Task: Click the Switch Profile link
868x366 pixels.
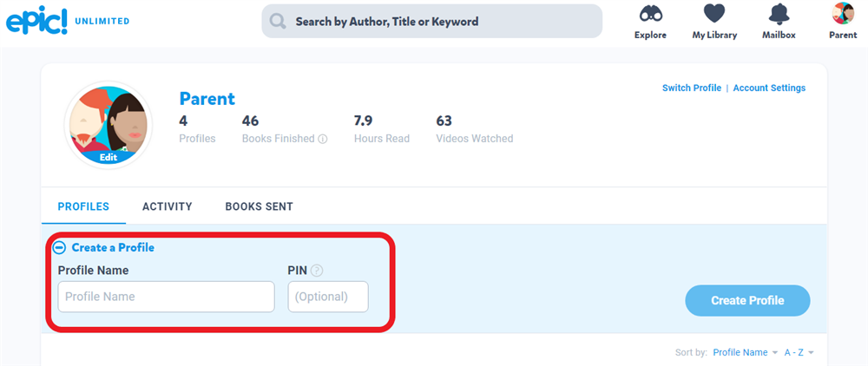Action: point(691,88)
